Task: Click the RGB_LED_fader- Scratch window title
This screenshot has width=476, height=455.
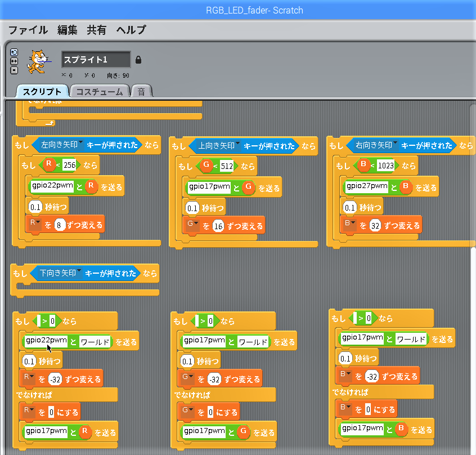Action: [254, 10]
